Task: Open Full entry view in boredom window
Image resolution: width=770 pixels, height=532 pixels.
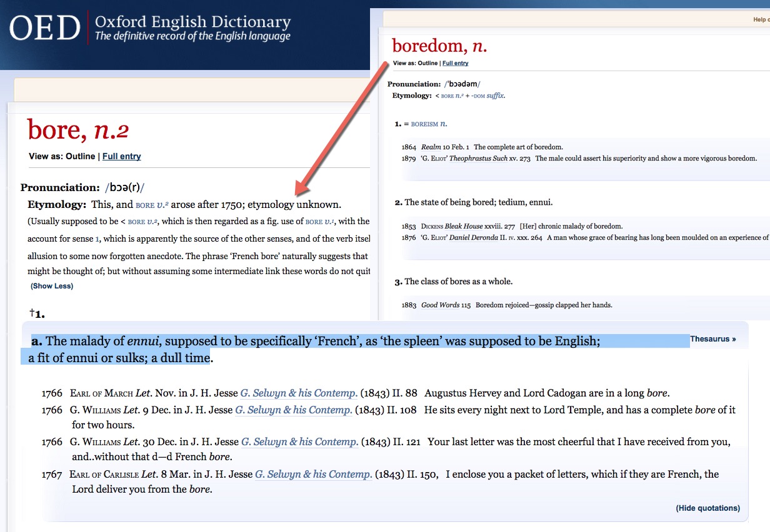Action: pos(456,63)
